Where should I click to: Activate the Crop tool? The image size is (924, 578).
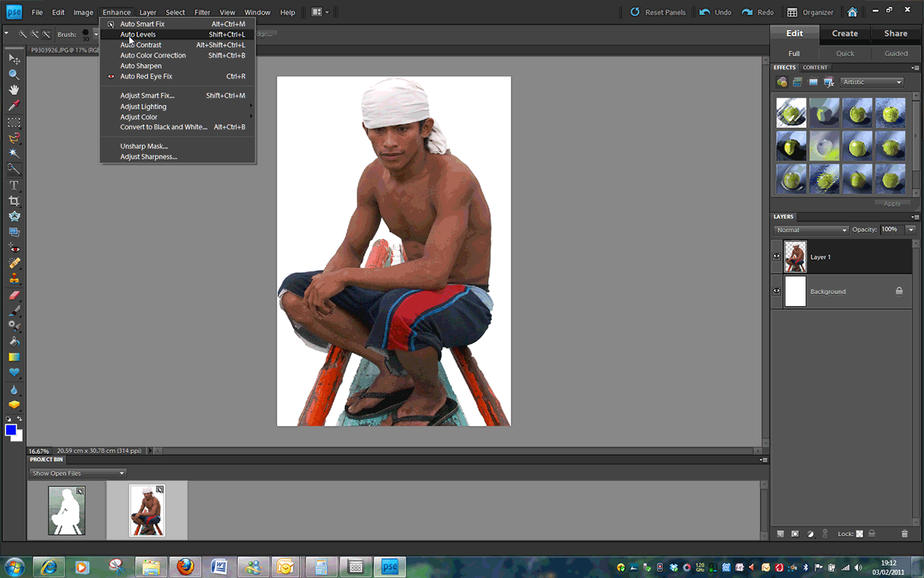pyautogui.click(x=14, y=201)
